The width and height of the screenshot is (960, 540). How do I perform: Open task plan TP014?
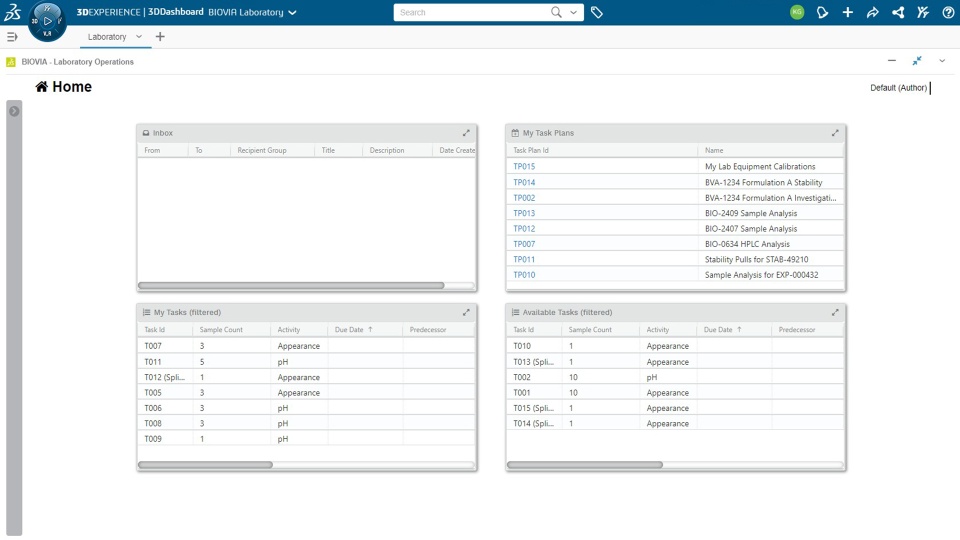tap(524, 182)
